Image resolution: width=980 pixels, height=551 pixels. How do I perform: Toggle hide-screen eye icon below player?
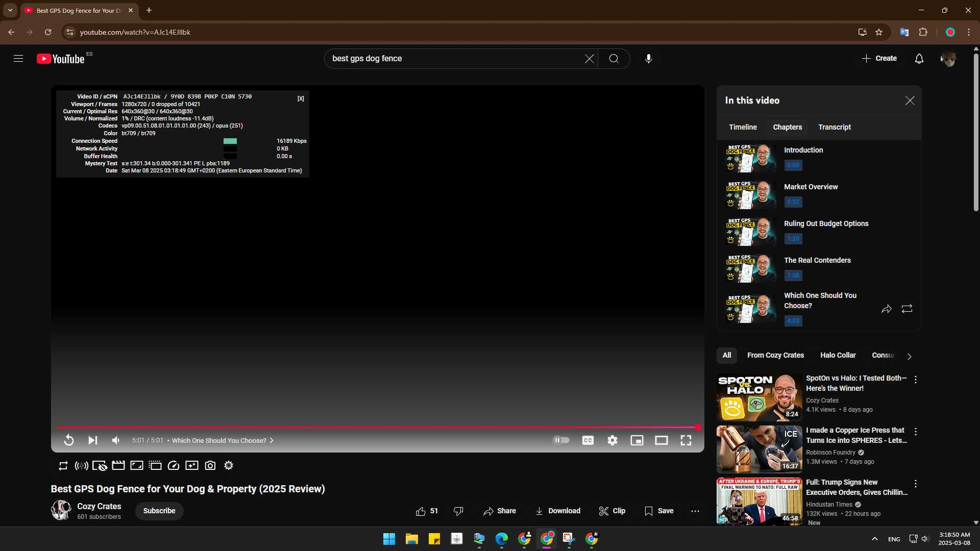click(100, 466)
